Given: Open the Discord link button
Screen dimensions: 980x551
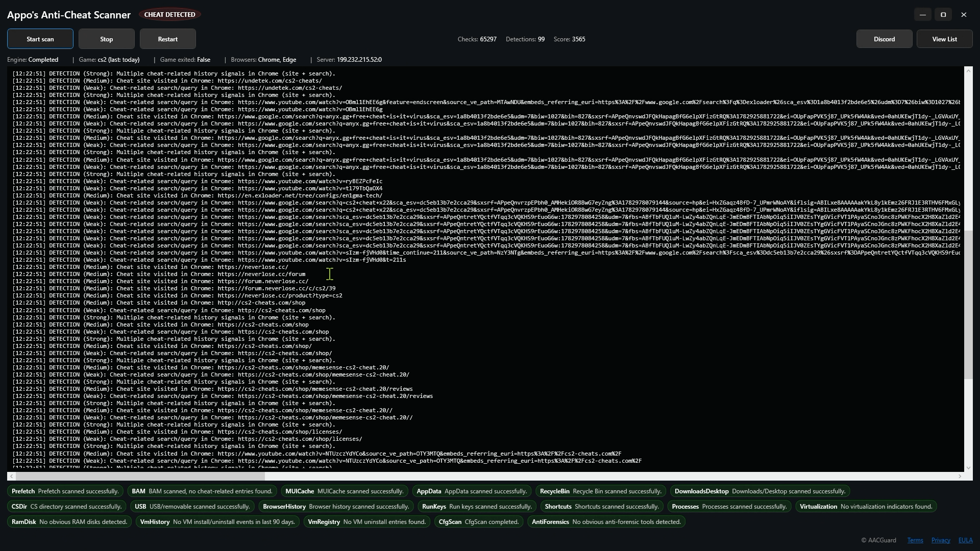Looking at the screenshot, I should [884, 39].
